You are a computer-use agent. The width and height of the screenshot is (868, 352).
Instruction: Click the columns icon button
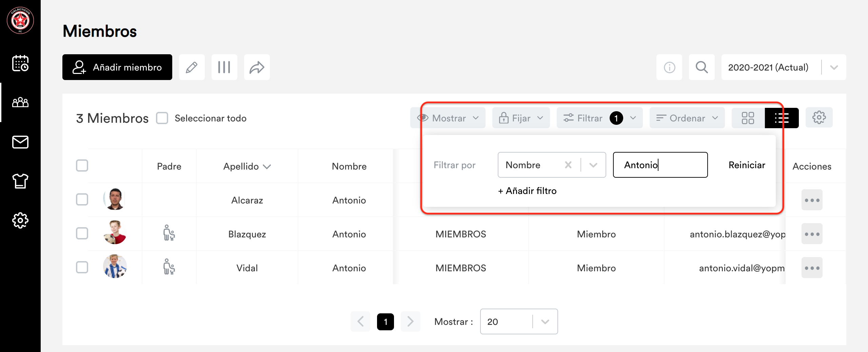[x=224, y=67]
